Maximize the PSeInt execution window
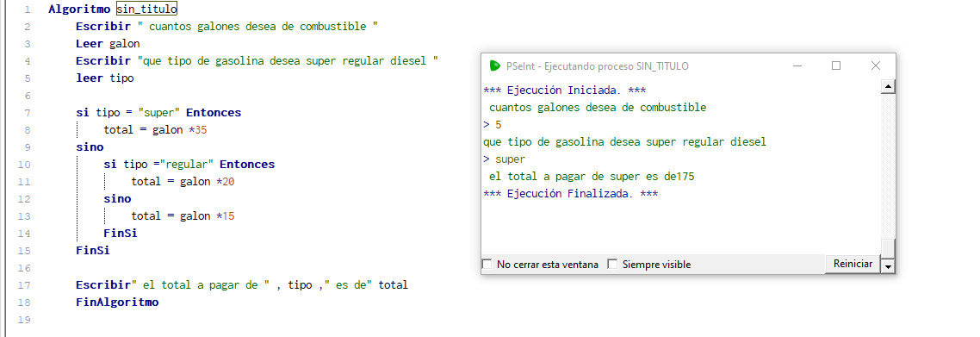 click(x=836, y=66)
